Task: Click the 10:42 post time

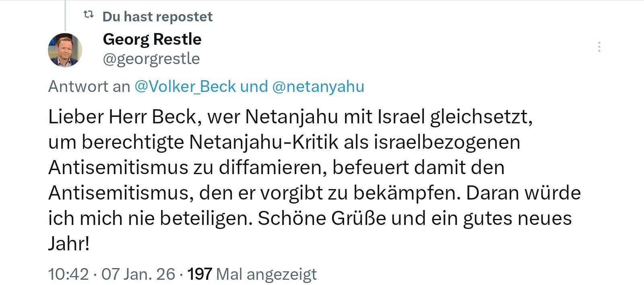Action: [68, 274]
